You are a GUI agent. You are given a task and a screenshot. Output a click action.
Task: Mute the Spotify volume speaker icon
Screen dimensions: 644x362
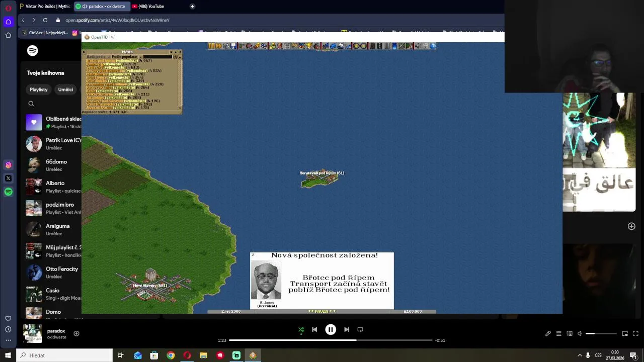tap(580, 333)
